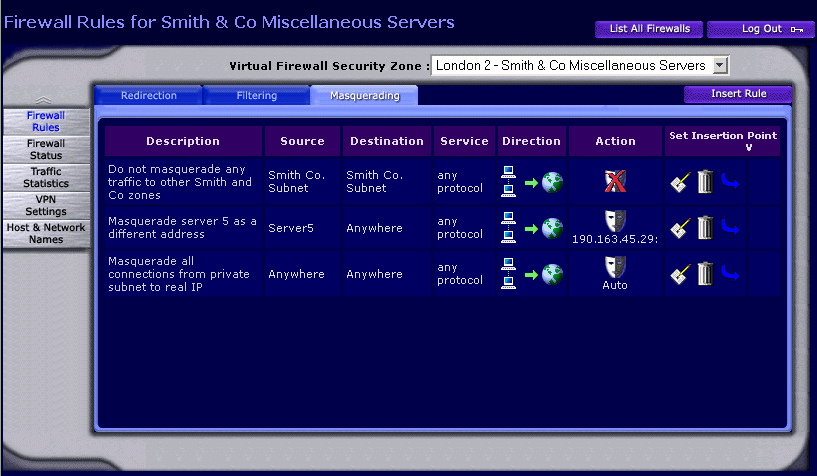Click globe icon in 'Masquerade all connections' row
The height and width of the screenshot is (476, 817).
(552, 274)
